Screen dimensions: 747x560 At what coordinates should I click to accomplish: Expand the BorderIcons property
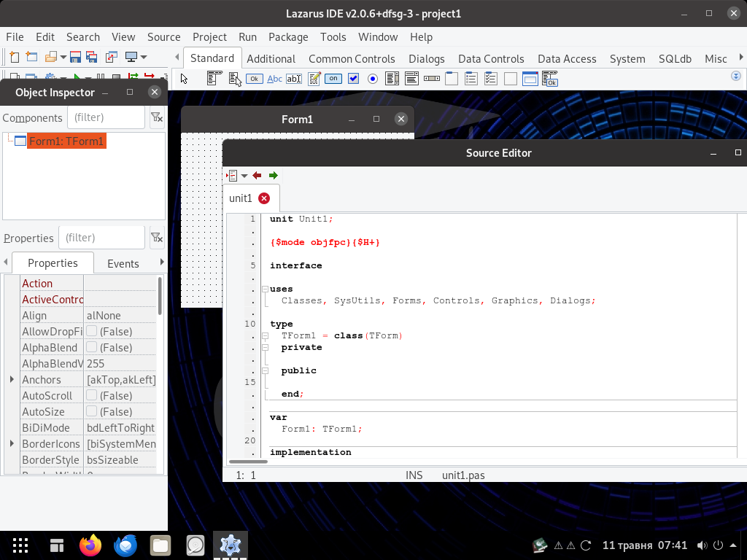click(12, 443)
